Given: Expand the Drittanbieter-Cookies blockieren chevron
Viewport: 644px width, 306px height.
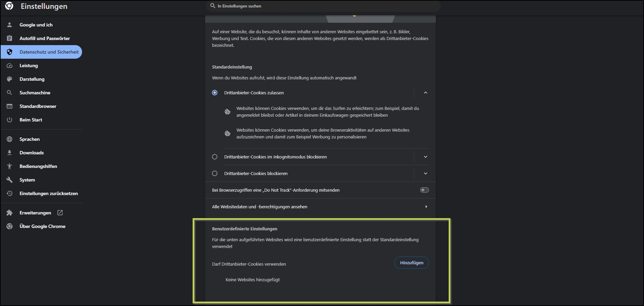Looking at the screenshot, I should click(425, 173).
